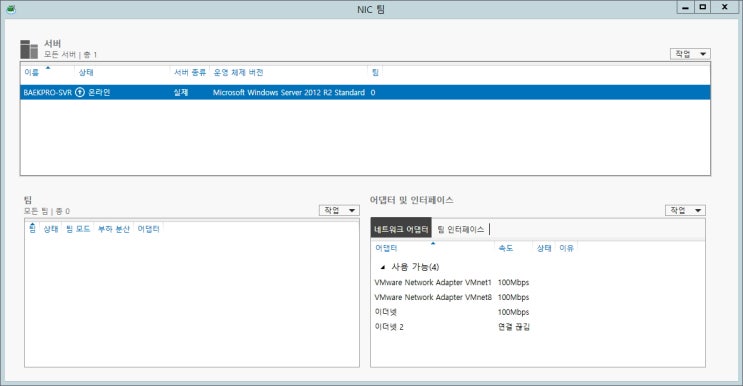Click the 연결 끊김 status of 이더넷 2
The image size is (743, 386).
(x=514, y=327)
